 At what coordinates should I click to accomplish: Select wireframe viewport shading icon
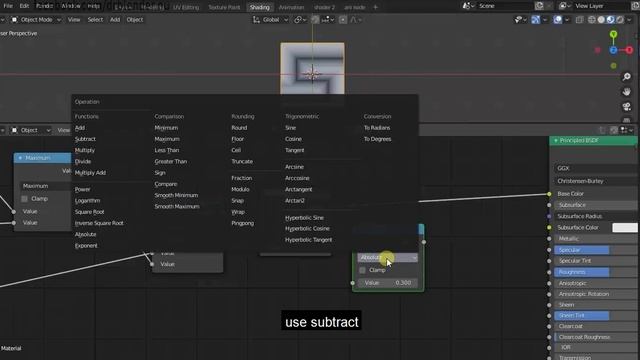[591, 20]
